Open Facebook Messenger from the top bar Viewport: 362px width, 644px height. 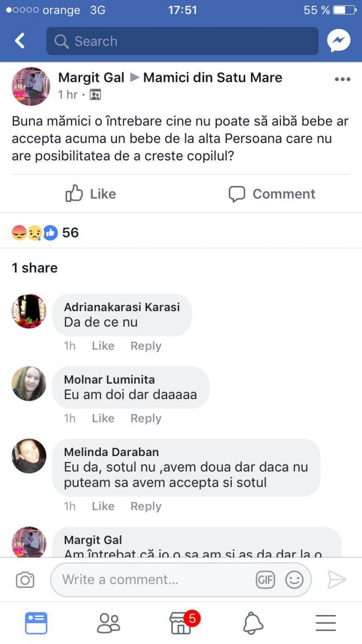(x=338, y=40)
